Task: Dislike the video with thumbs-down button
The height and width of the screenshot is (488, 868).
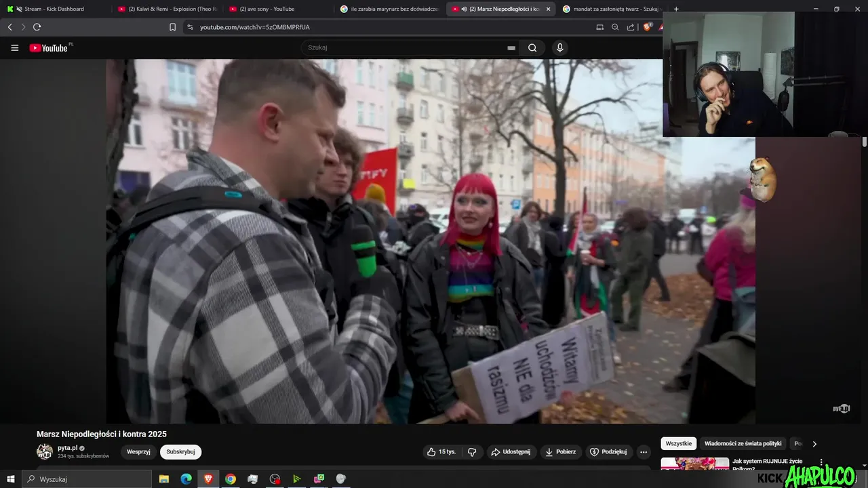Action: click(472, 452)
